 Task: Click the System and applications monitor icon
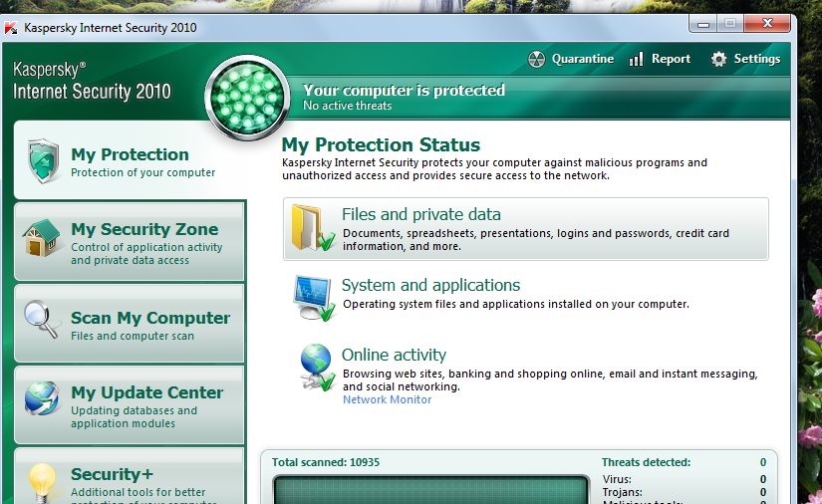pos(314,298)
